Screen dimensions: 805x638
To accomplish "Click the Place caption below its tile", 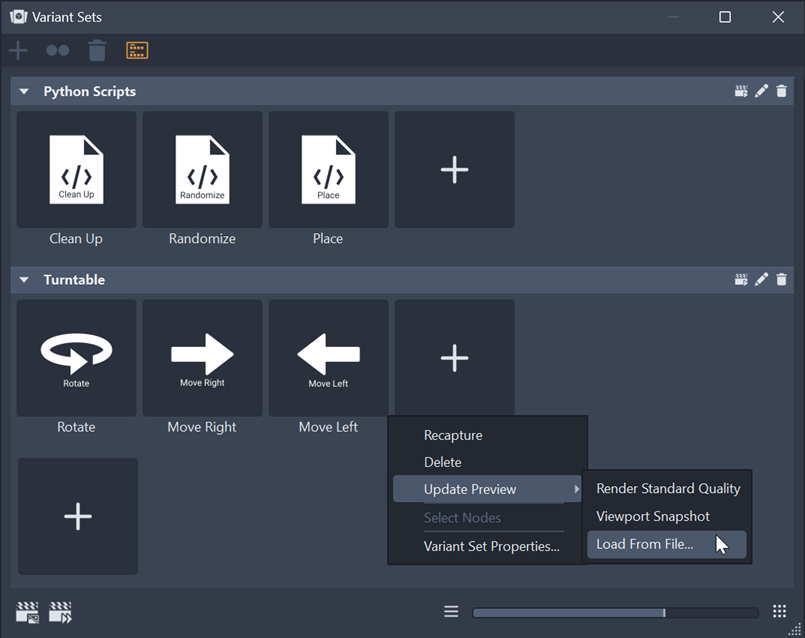I will click(x=328, y=239).
